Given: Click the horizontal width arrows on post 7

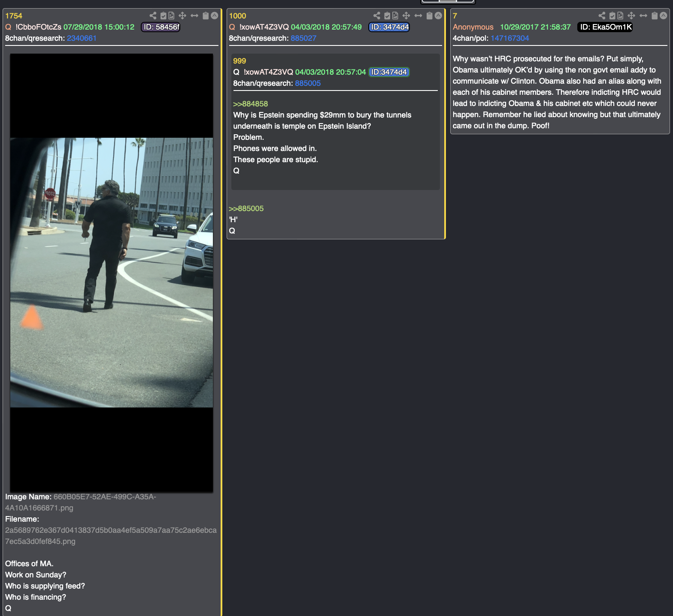Looking at the screenshot, I should click(643, 15).
